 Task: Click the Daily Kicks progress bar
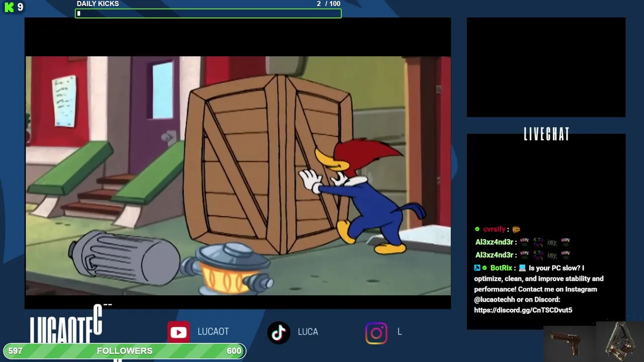[x=208, y=14]
